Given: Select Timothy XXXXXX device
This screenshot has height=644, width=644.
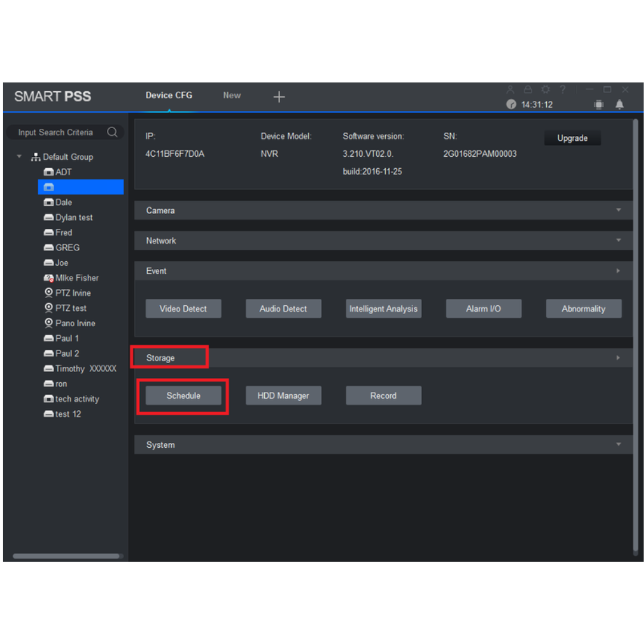Looking at the screenshot, I should tap(86, 369).
